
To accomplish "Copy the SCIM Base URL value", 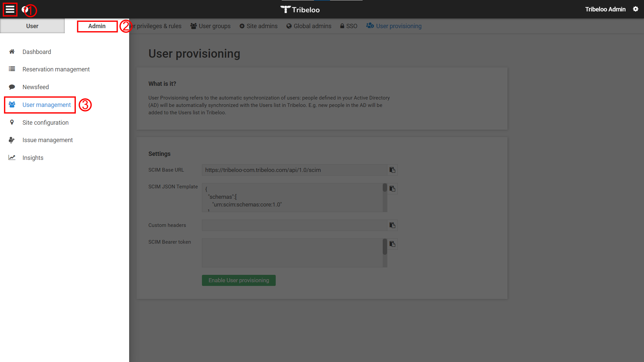I will pos(392,170).
